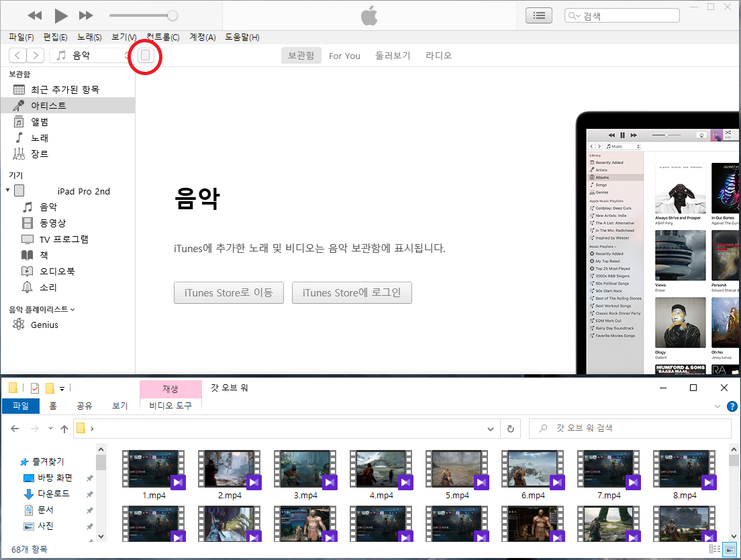Collapse the 음악 플레이리스트 section
Screen dimensions: 741x560
pos(72,310)
